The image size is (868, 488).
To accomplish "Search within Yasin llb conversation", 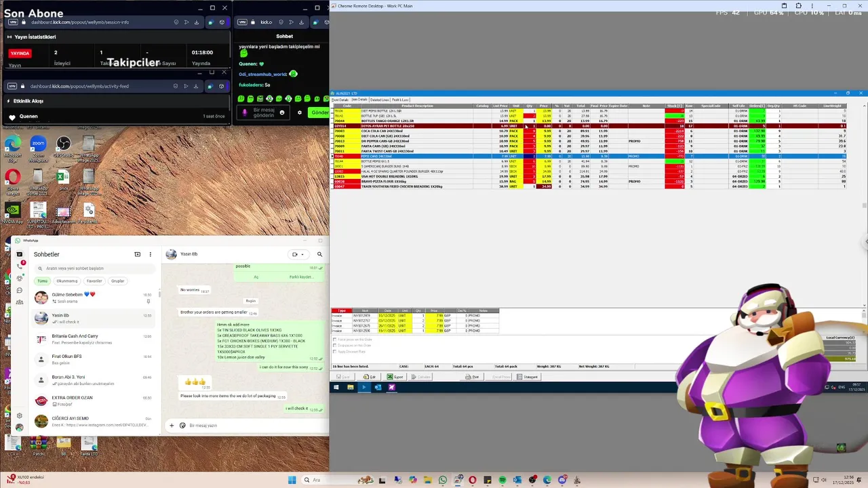I will (x=319, y=254).
